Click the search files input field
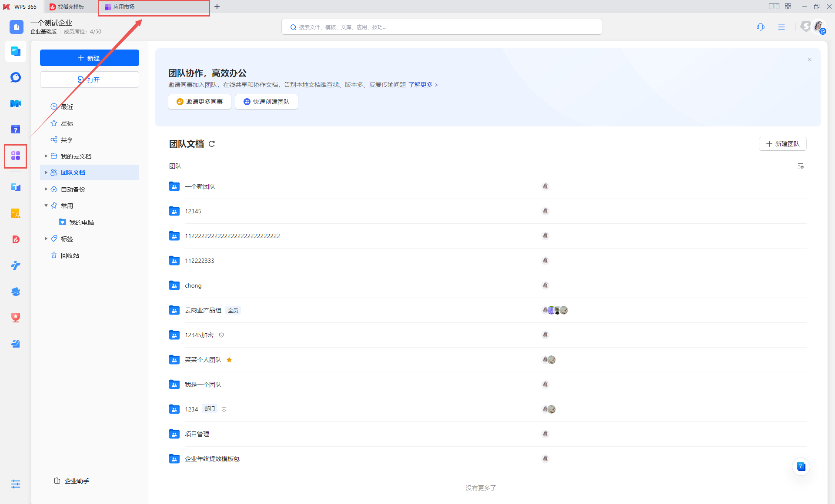The width and height of the screenshot is (835, 504). (442, 27)
